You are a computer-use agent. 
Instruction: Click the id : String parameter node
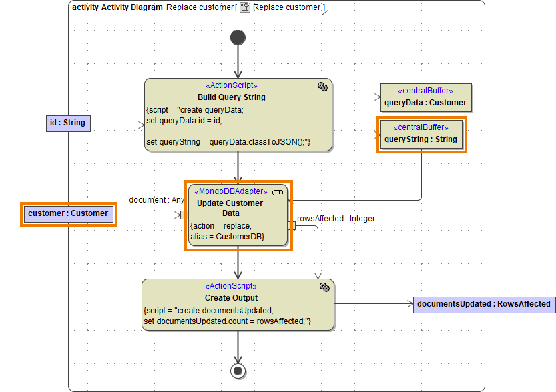68,123
